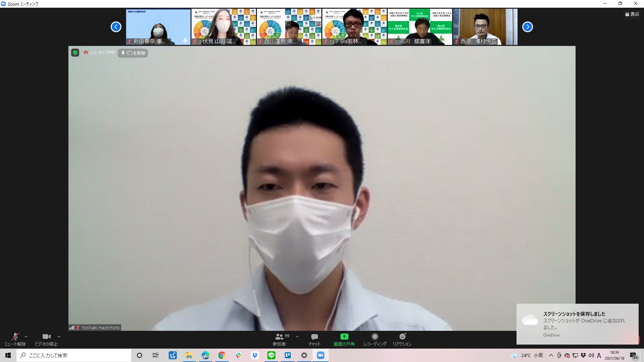Viewport: 644px width, 362px height.
Task: Open the green encryption shield info
Action: click(75, 53)
